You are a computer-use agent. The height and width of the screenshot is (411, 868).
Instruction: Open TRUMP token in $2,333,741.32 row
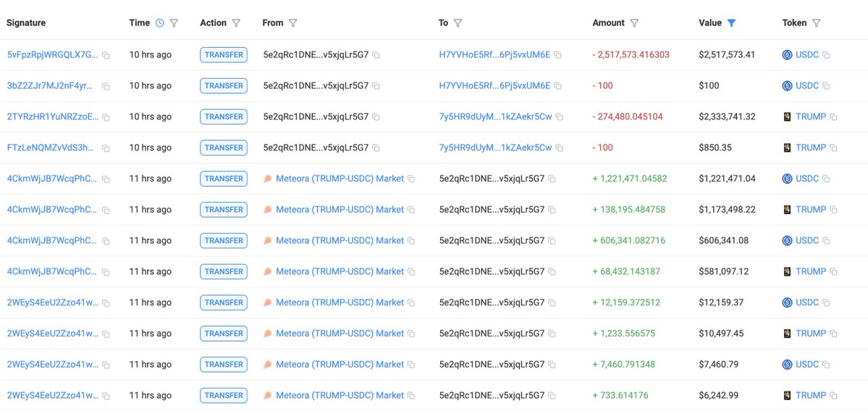(811, 116)
